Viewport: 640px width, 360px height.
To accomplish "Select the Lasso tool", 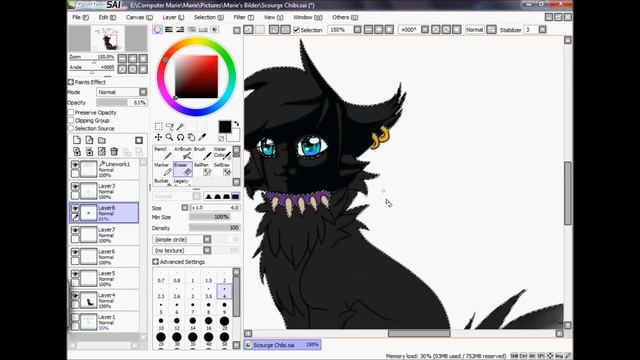I will [x=169, y=127].
